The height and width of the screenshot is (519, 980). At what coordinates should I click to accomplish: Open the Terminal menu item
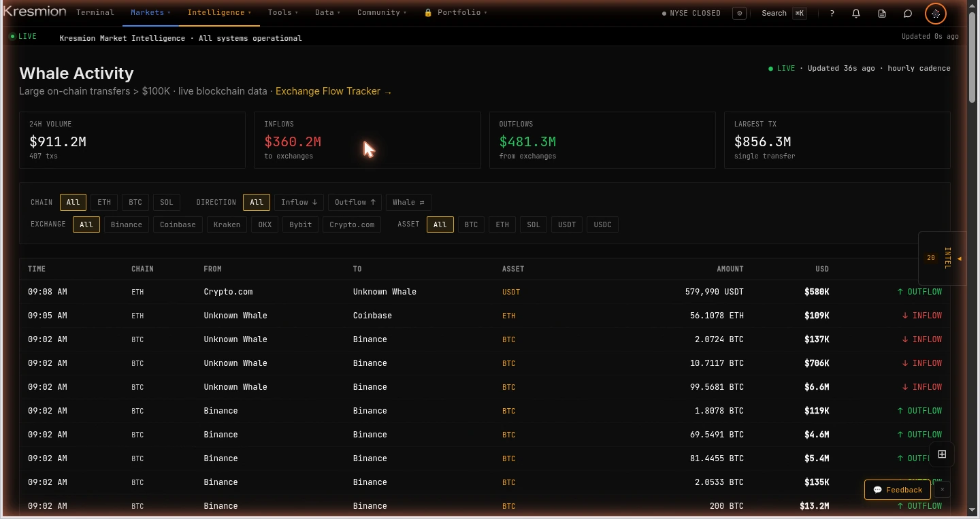pyautogui.click(x=95, y=13)
